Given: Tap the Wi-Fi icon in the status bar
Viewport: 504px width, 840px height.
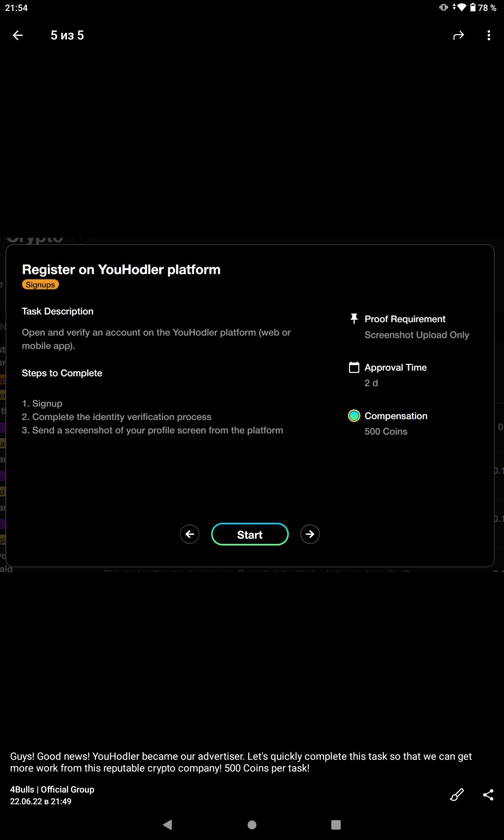Looking at the screenshot, I should [x=462, y=7].
